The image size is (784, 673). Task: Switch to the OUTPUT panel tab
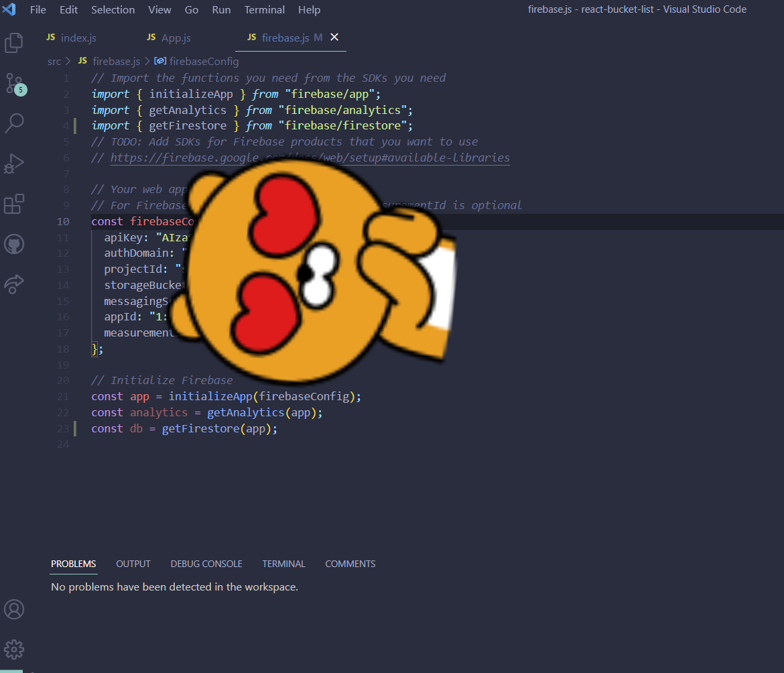tap(133, 564)
